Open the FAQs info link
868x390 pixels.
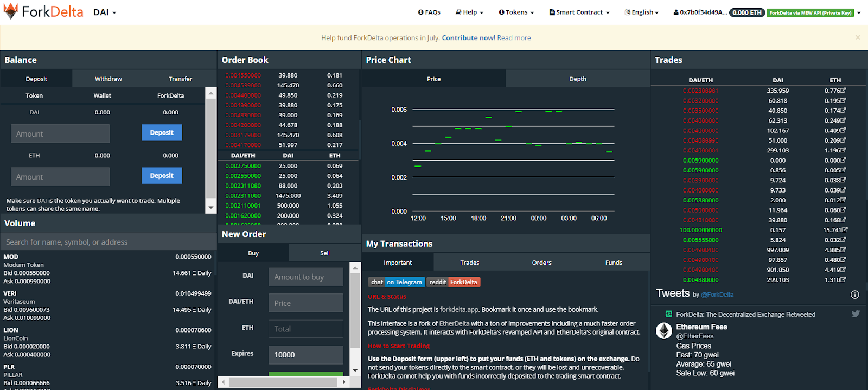coord(429,12)
